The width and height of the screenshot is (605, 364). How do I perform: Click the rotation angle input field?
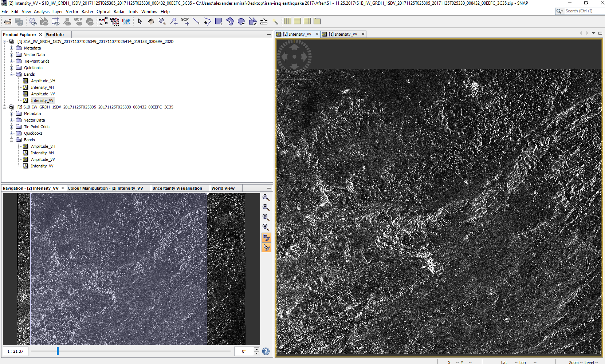244,351
